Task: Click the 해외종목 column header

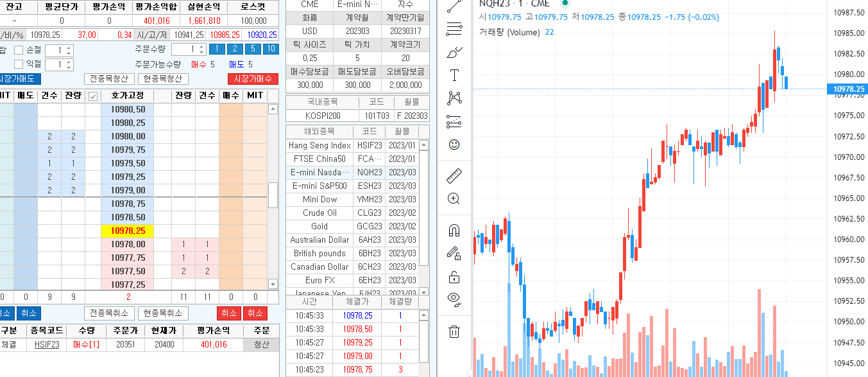Action: 319,131
